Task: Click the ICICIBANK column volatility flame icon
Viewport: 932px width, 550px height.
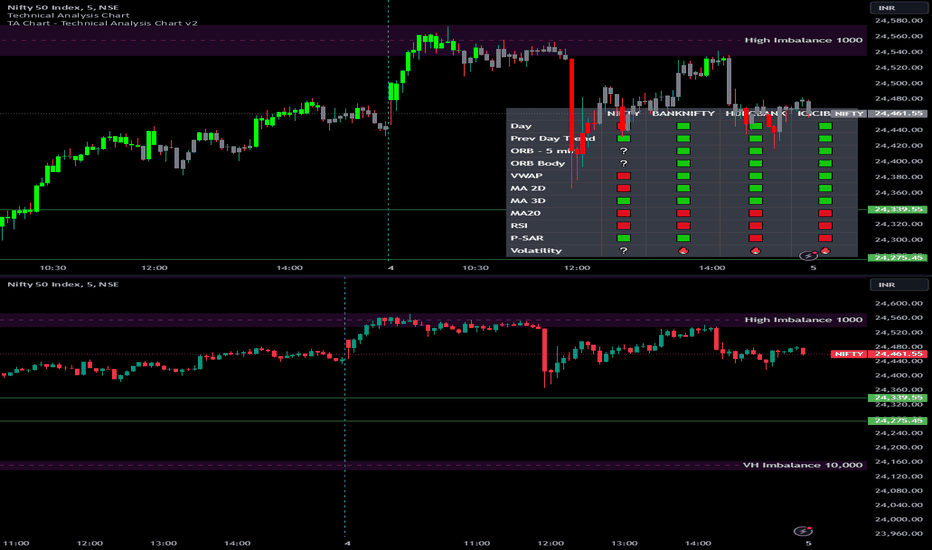Action: (825, 250)
